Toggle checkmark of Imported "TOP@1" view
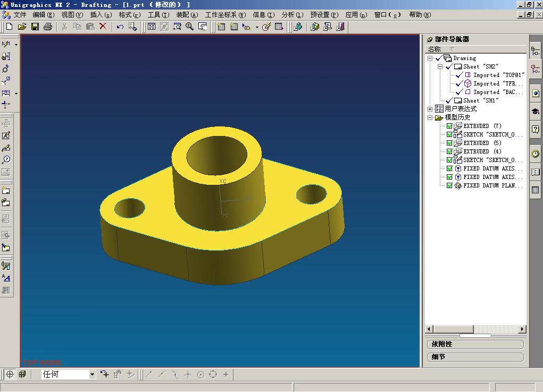The width and height of the screenshot is (543, 392). pos(460,75)
